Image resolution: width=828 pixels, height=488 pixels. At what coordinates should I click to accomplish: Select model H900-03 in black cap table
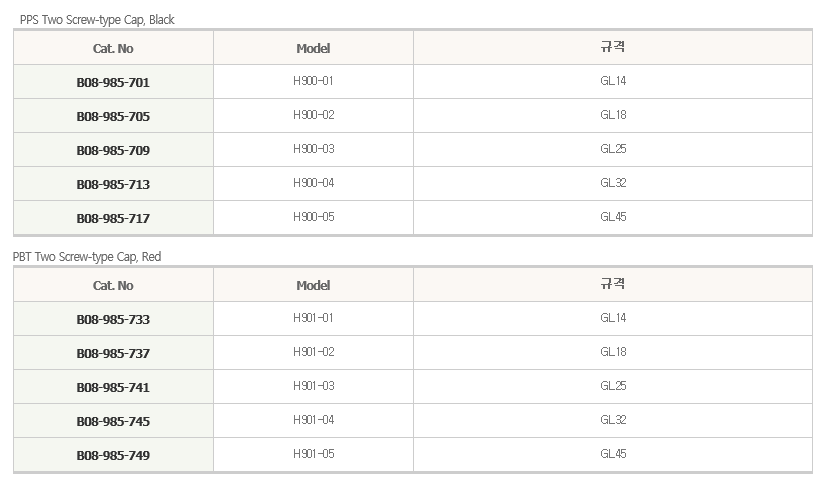[x=314, y=149]
